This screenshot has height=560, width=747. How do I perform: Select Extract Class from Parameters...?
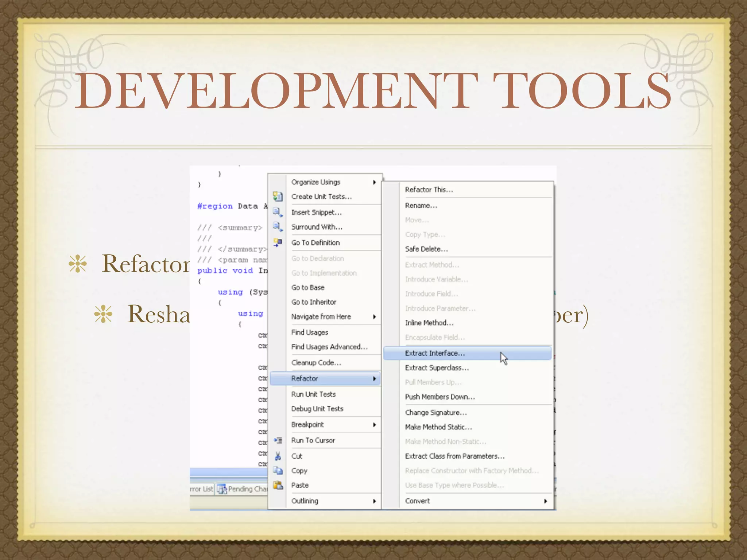tap(468, 456)
